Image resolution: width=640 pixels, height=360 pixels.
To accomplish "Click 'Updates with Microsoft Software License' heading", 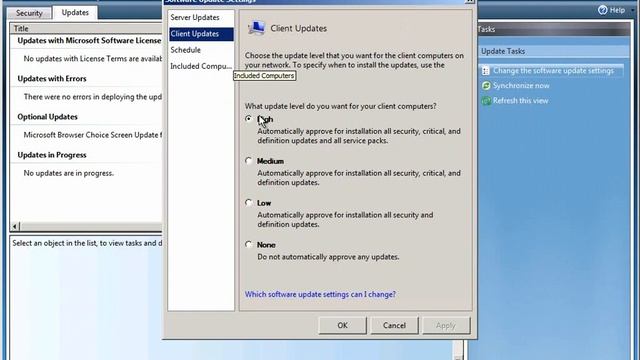I will (89, 40).
